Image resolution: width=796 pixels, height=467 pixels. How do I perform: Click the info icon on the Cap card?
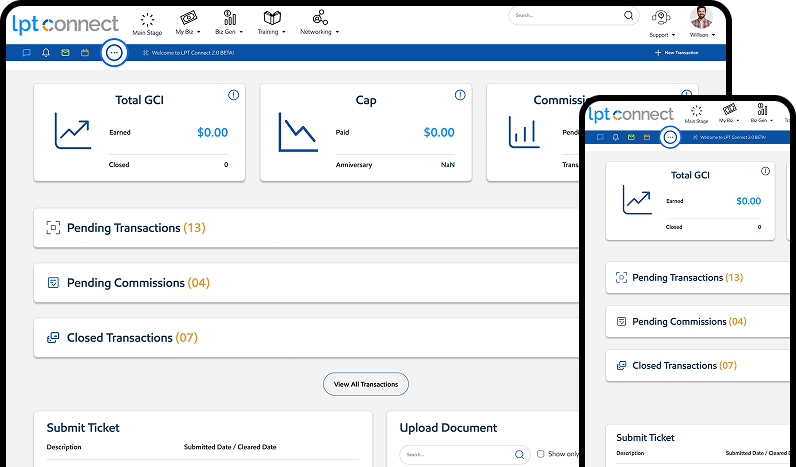click(x=460, y=95)
